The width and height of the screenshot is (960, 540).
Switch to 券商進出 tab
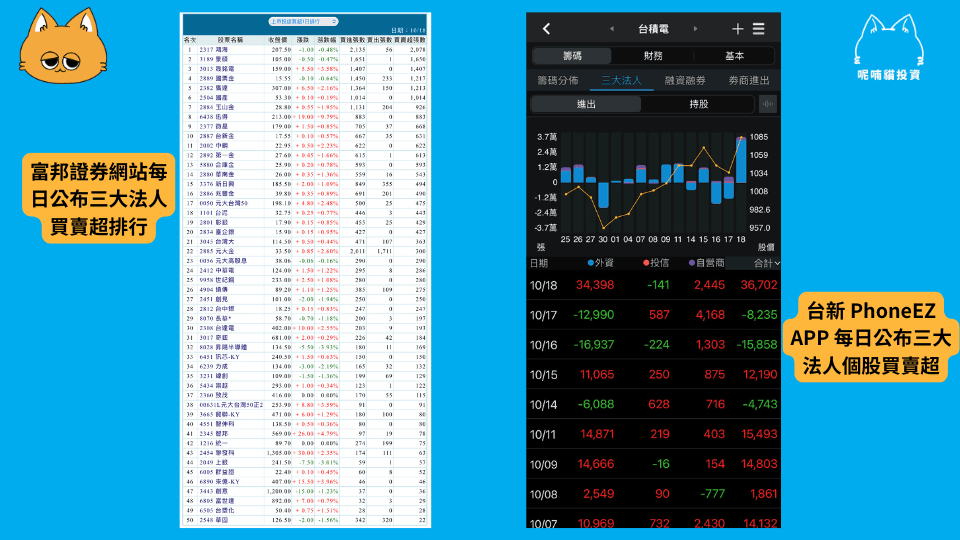coord(748,80)
